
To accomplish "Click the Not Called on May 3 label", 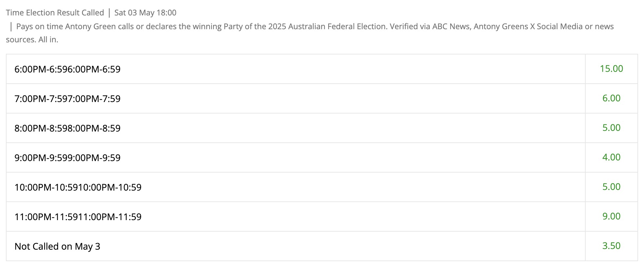I will pos(57,246).
